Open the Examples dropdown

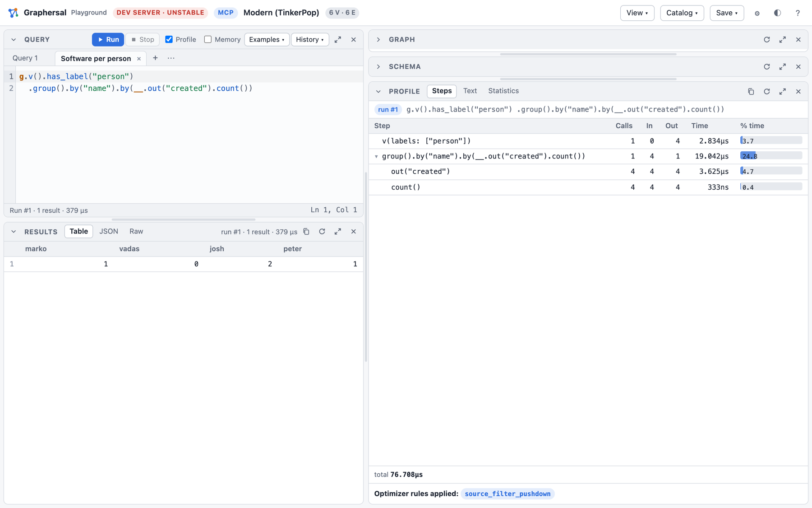coord(267,40)
